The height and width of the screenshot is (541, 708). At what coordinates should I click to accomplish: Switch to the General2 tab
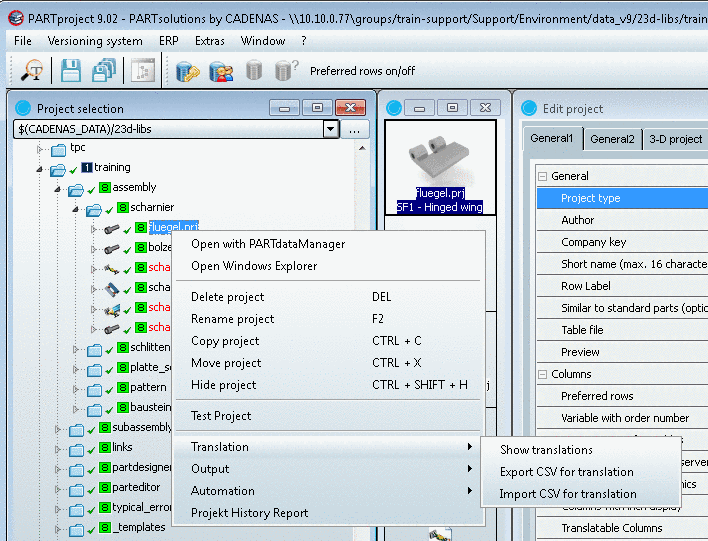612,139
